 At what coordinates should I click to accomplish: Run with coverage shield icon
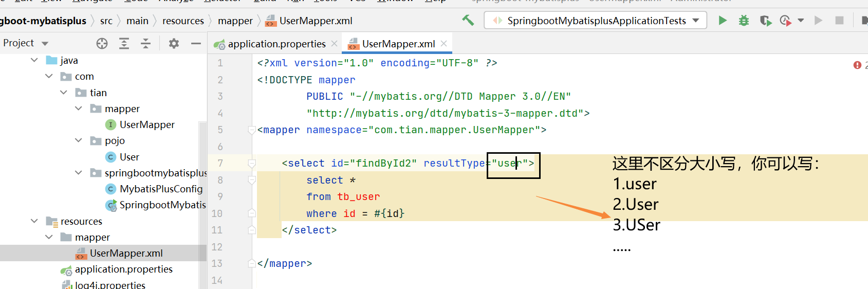point(766,21)
